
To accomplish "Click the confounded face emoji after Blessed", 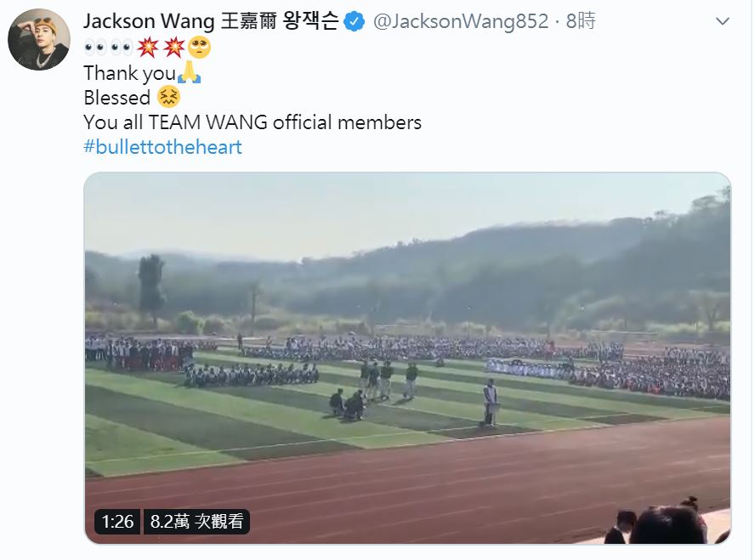I will [x=168, y=97].
